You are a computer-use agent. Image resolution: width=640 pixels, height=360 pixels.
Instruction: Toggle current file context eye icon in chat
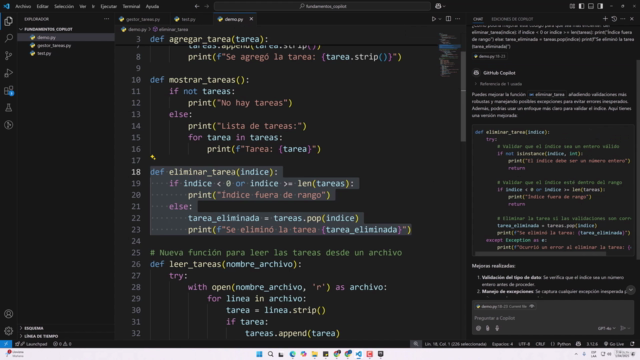[x=531, y=306]
